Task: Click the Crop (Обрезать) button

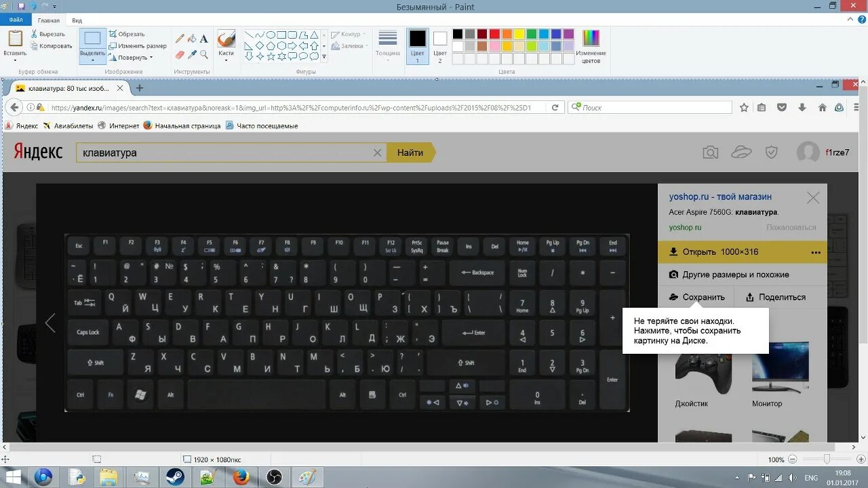Action: point(126,34)
